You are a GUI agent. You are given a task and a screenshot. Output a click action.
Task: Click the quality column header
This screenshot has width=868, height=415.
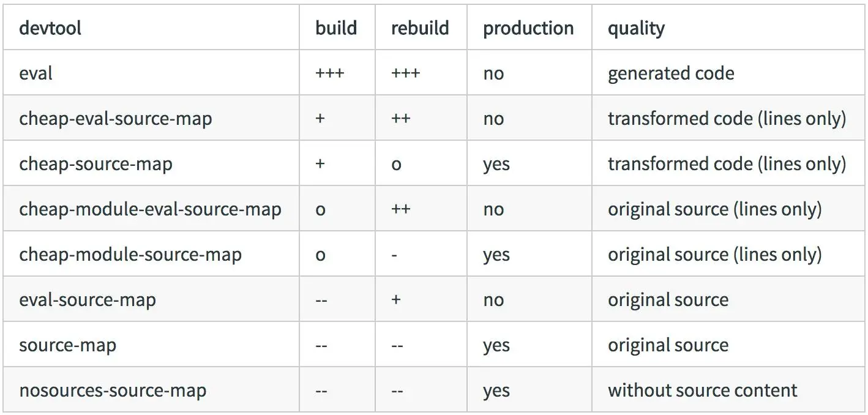(x=636, y=28)
